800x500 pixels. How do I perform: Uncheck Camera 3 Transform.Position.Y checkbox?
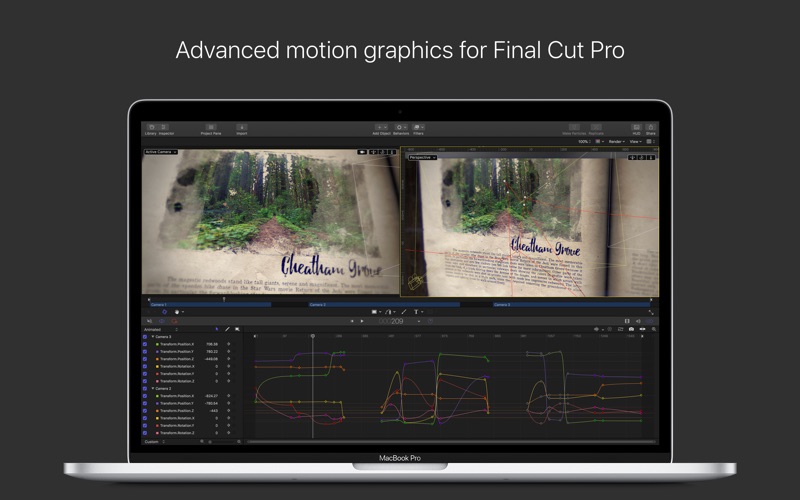(145, 352)
